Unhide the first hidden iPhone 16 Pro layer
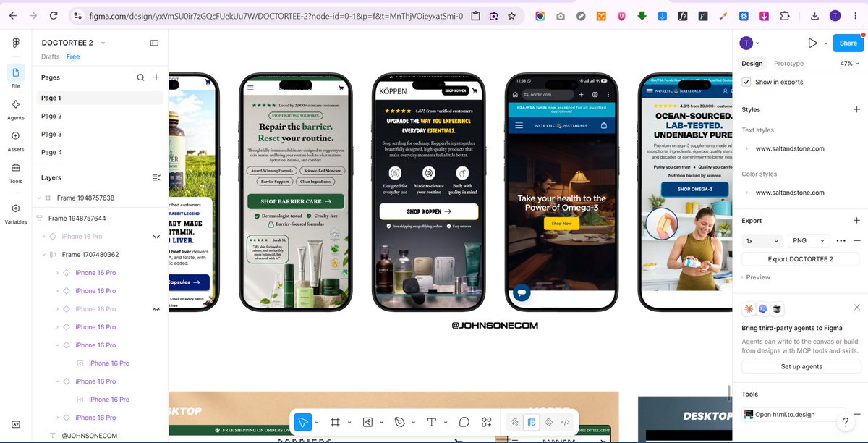Image resolution: width=868 pixels, height=443 pixels. click(x=156, y=237)
